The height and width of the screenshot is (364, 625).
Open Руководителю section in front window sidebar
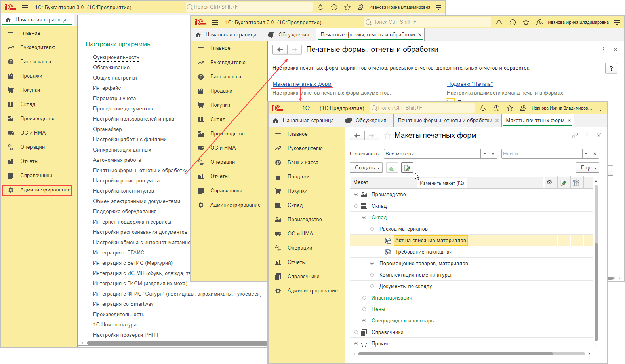click(305, 148)
